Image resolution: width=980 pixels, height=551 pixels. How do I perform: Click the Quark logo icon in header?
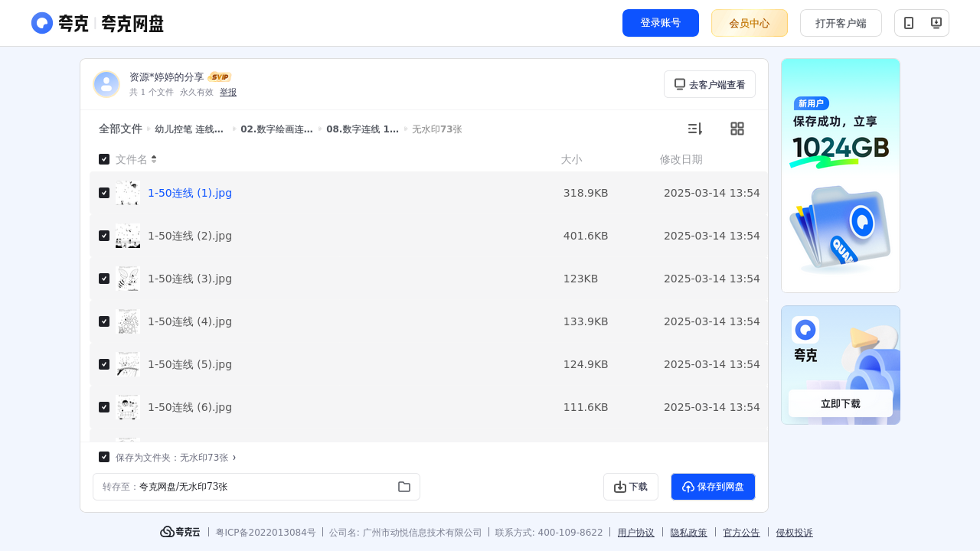42,23
